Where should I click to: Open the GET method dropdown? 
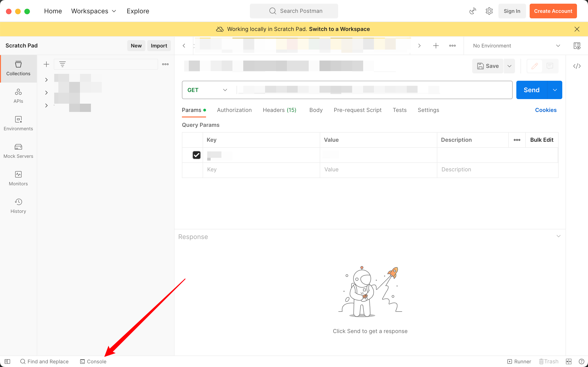click(207, 90)
